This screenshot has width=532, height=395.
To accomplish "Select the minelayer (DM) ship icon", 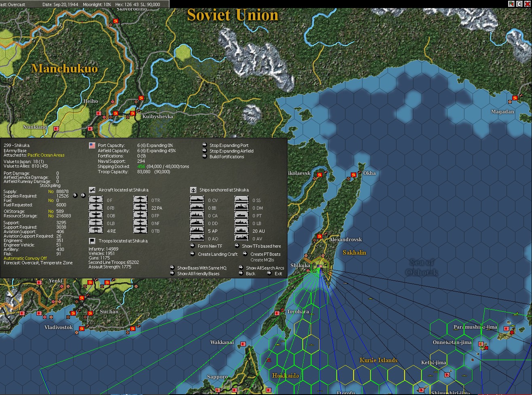I will click(x=242, y=208).
